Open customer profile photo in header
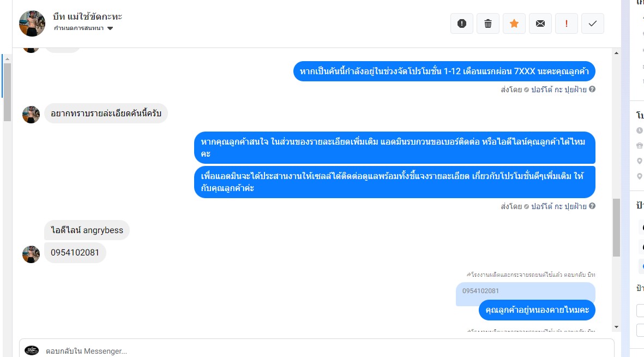Screen dimensions: 644x357 tap(32, 23)
